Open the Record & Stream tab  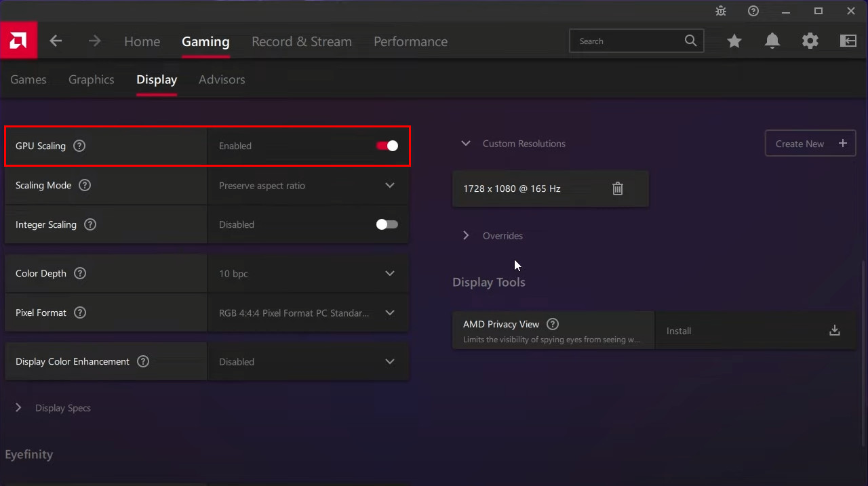302,41
